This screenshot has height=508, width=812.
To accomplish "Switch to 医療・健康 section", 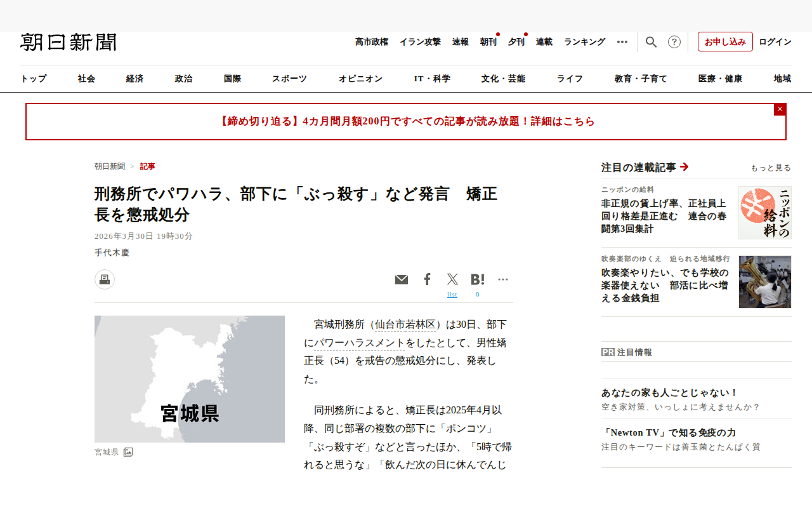I will pos(721,79).
